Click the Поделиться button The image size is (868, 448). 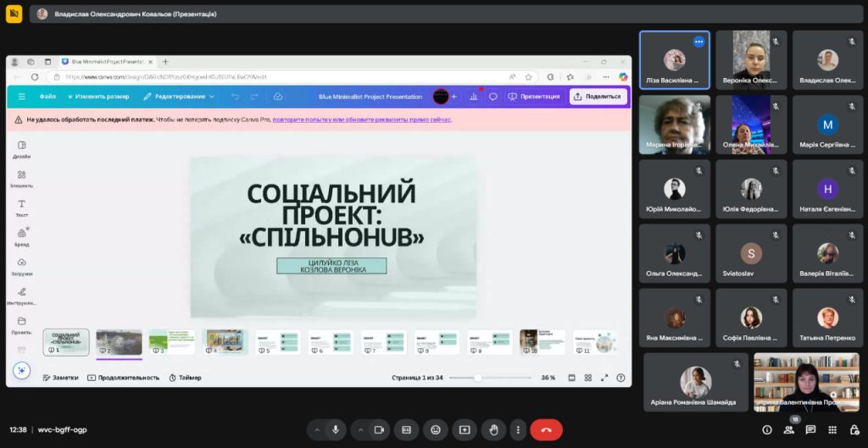[x=598, y=97]
